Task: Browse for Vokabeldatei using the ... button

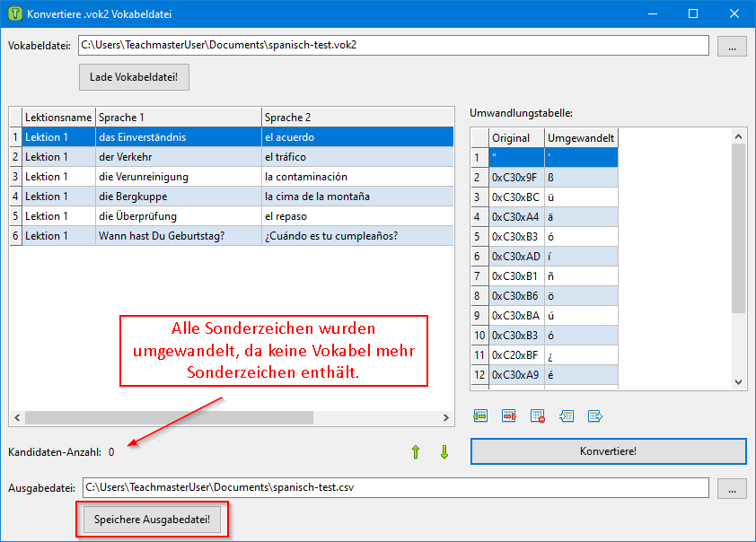Action: pyautogui.click(x=732, y=46)
